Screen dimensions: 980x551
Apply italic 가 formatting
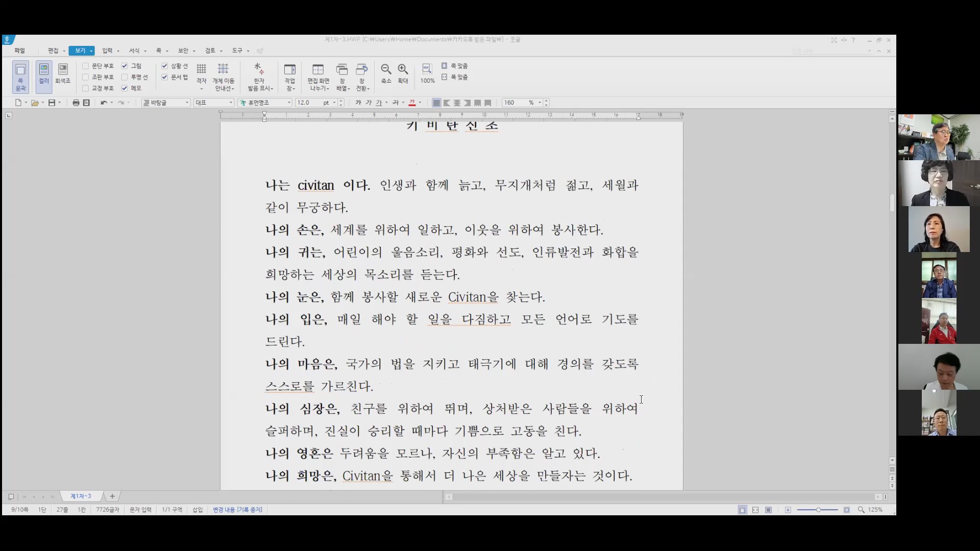click(369, 103)
